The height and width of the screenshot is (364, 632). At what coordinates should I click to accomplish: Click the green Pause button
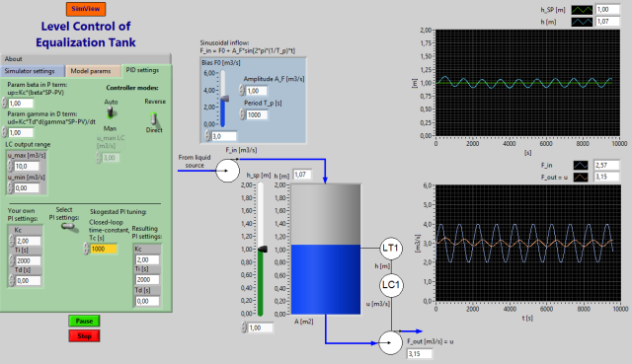[x=84, y=321]
